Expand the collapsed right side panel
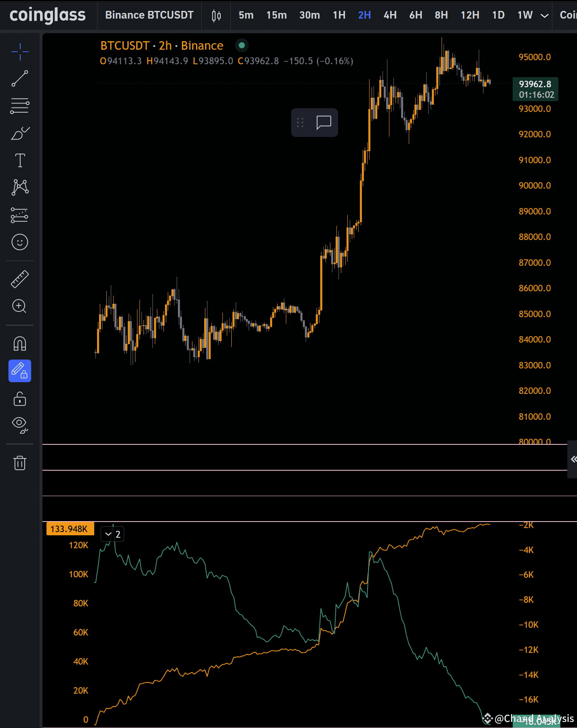The image size is (577, 728). [x=573, y=459]
